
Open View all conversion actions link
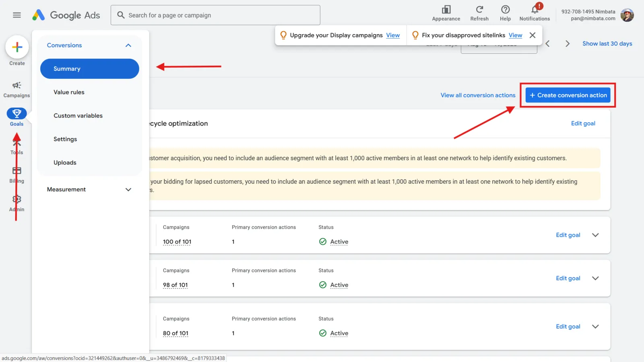pos(478,95)
